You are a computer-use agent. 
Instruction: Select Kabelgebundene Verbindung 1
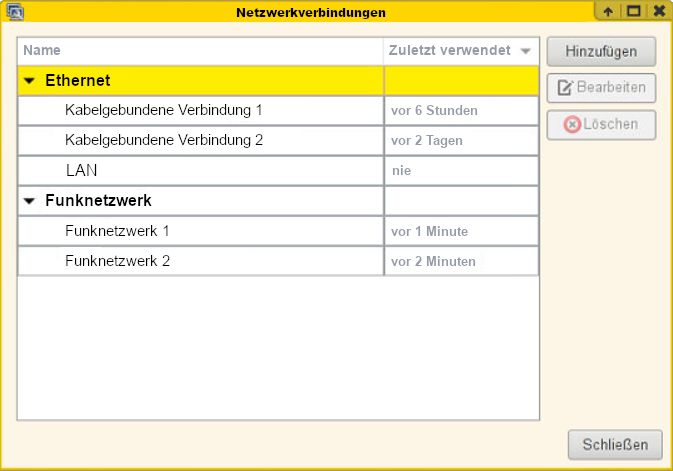(163, 110)
